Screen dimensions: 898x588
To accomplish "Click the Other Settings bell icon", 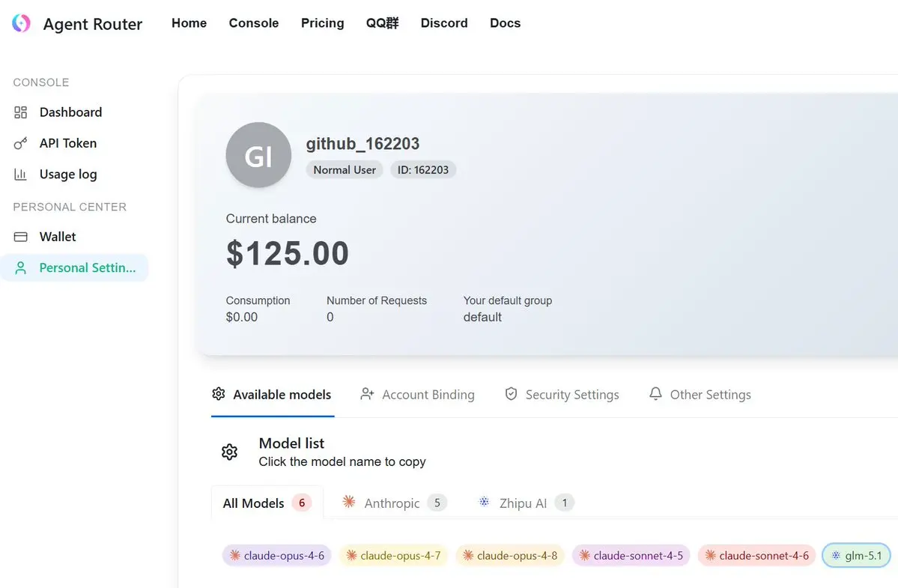I will [x=655, y=394].
